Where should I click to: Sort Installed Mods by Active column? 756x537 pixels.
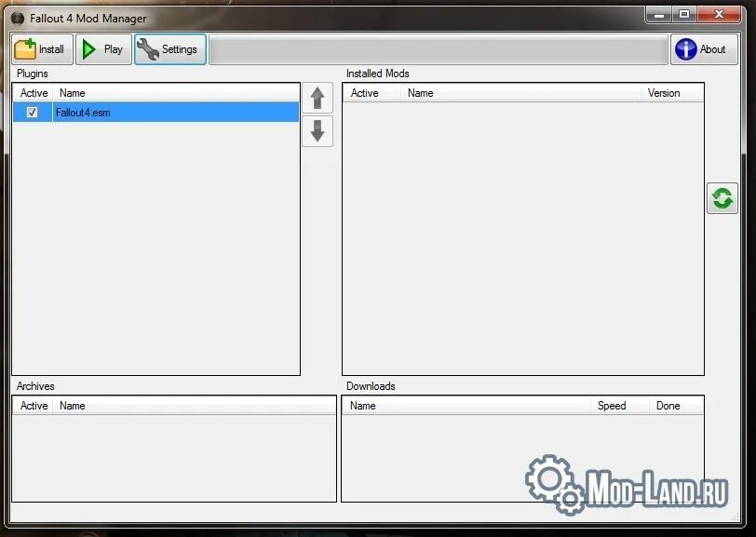[371, 93]
